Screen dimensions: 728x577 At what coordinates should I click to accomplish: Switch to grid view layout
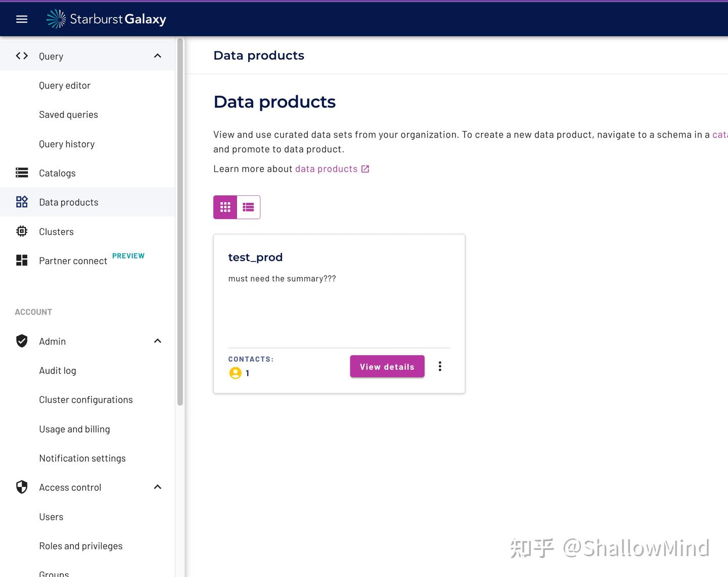(x=225, y=207)
